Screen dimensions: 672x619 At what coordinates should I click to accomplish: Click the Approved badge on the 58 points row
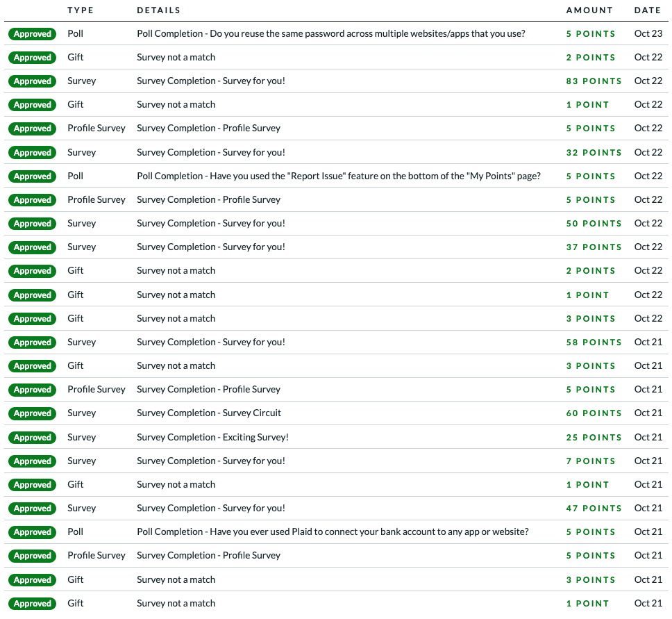tap(33, 342)
